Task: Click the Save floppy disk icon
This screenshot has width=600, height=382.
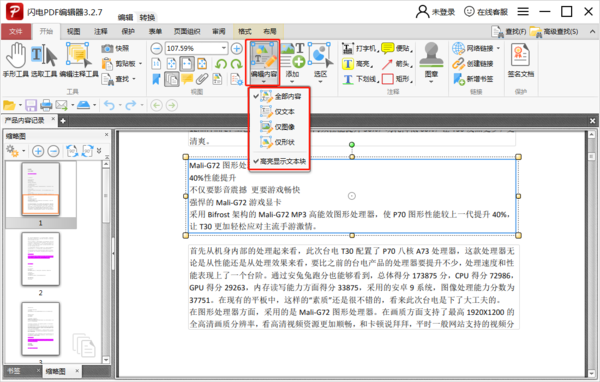Action: (31, 105)
